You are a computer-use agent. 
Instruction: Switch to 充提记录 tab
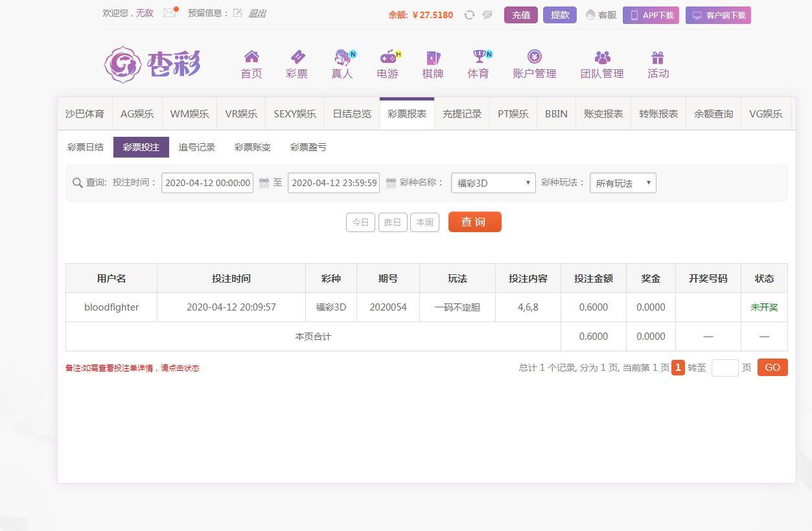(462, 114)
